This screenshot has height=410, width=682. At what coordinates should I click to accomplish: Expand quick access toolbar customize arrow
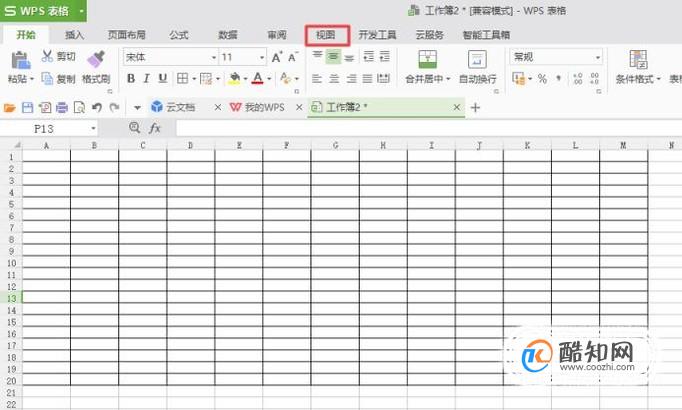pos(137,108)
